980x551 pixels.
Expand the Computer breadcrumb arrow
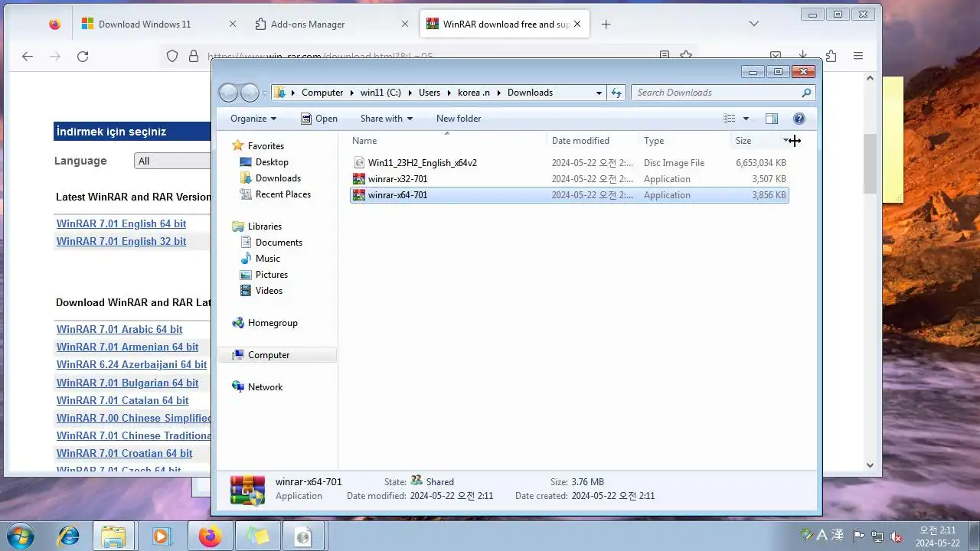coord(352,93)
